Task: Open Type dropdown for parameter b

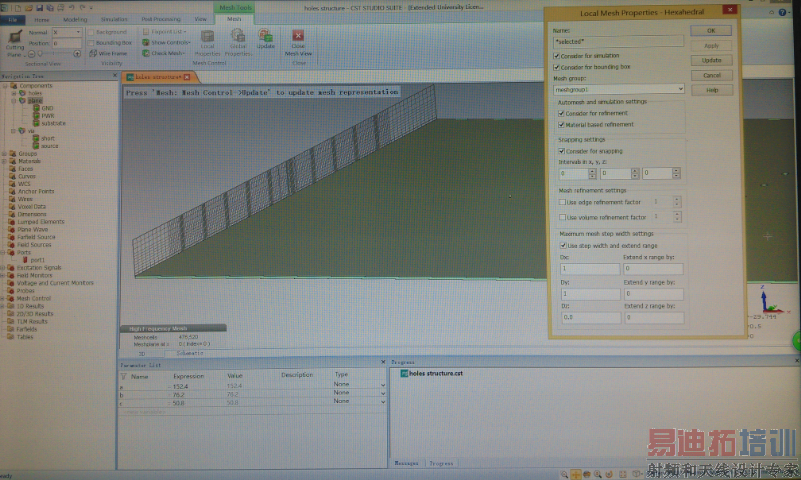Action: (x=383, y=393)
